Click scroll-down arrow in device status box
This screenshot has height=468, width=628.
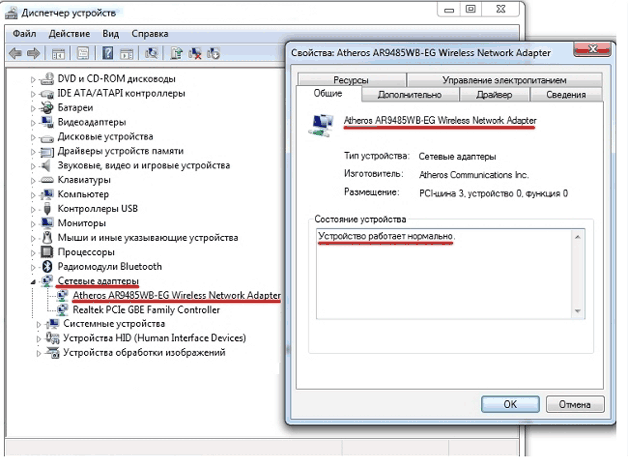pos(578,311)
